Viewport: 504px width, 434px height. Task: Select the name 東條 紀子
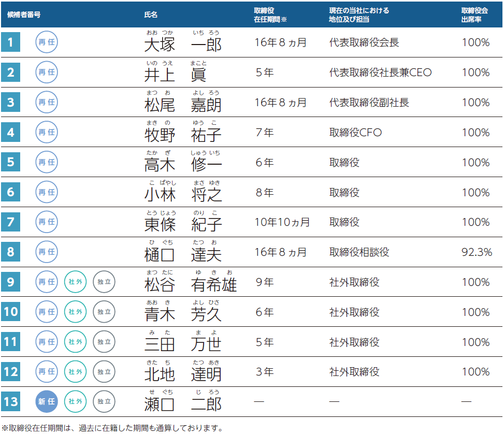tap(183, 224)
